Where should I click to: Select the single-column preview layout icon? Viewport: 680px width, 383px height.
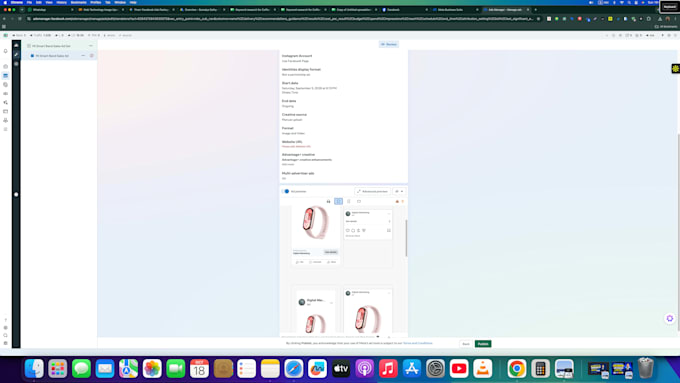(x=349, y=201)
